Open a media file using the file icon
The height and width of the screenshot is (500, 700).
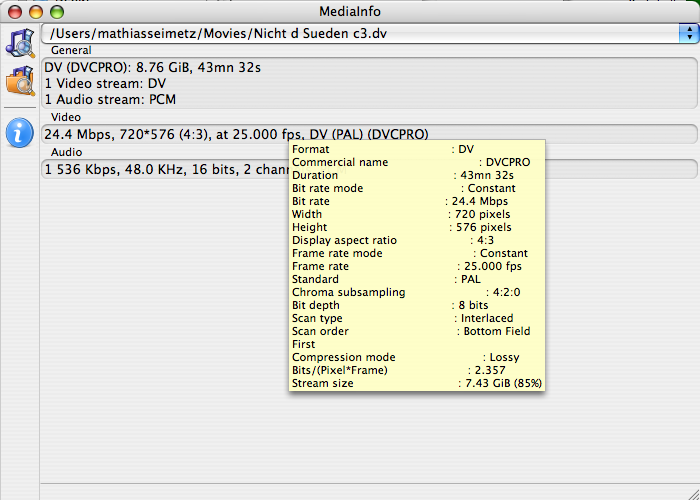pos(20,43)
